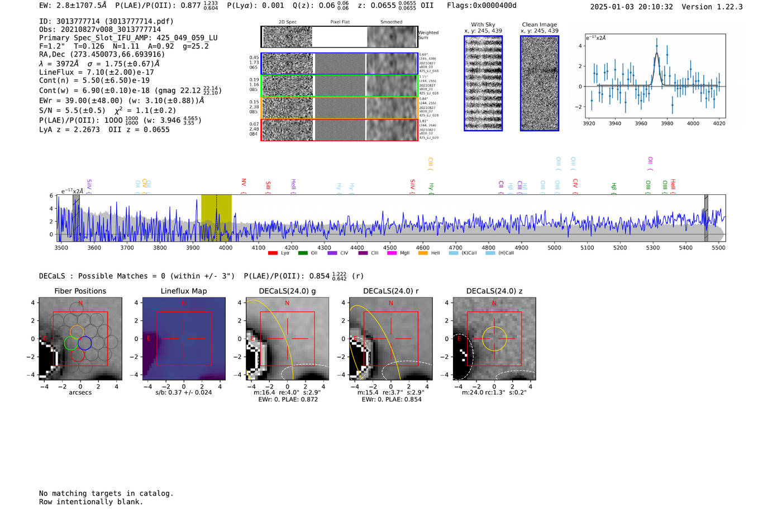Screen dimensions: 782x532
Task: Open the Fiber Positions image
Action: [x=80, y=339]
